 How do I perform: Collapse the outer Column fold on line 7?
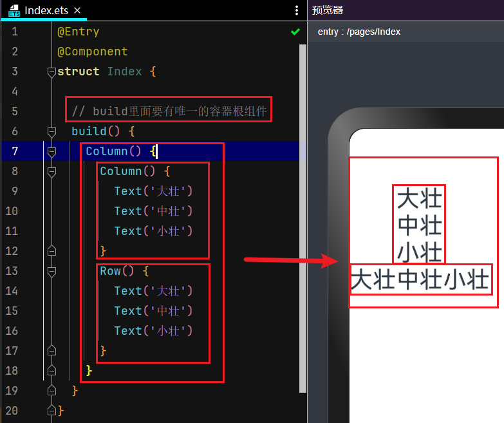tap(51, 152)
